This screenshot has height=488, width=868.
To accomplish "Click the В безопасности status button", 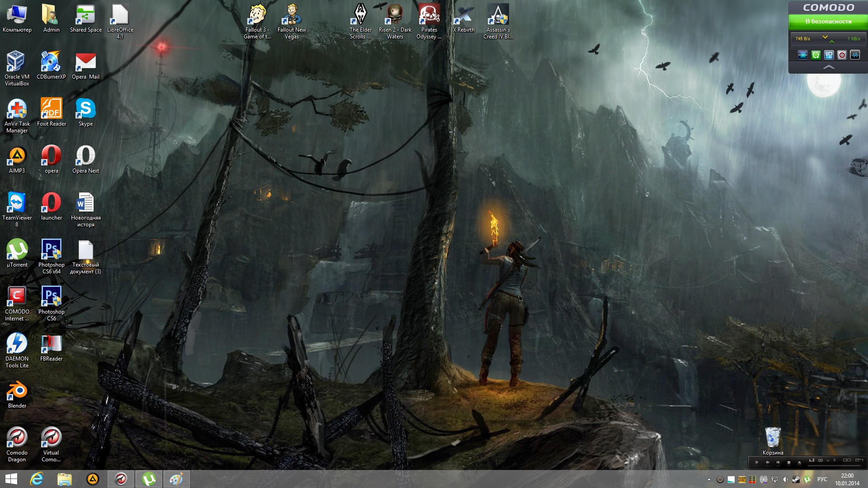I will tap(828, 21).
